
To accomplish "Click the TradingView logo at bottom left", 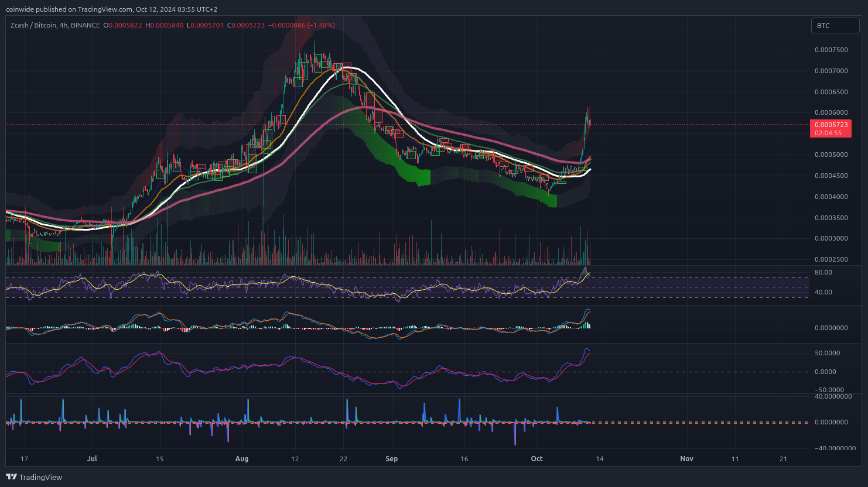I will [34, 477].
